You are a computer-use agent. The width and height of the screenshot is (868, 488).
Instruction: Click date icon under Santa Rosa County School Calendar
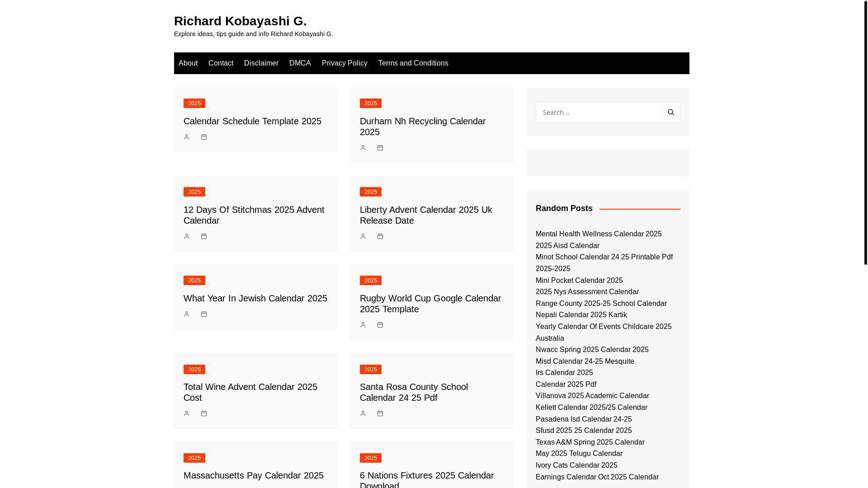click(380, 413)
